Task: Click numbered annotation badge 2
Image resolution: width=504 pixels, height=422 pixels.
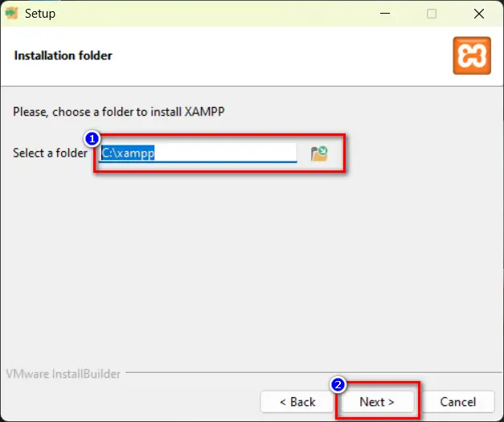Action: 338,385
